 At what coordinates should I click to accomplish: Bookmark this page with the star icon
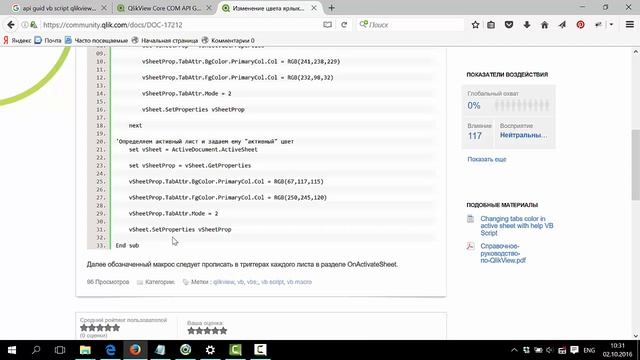(475, 25)
